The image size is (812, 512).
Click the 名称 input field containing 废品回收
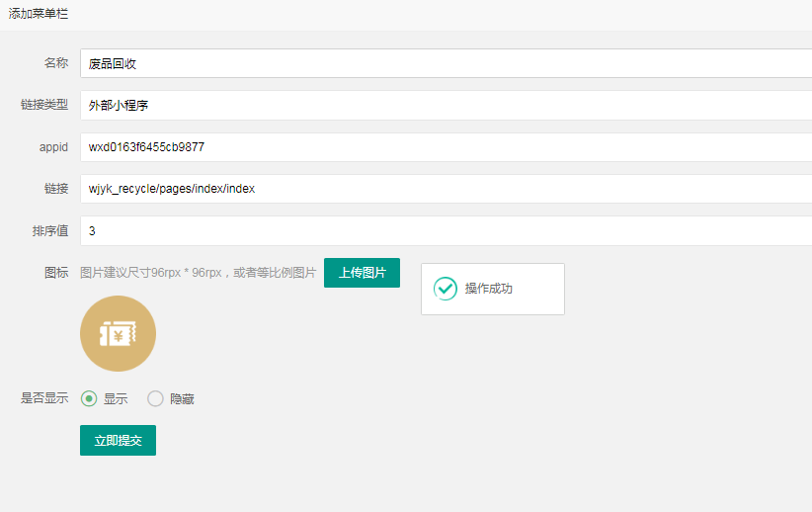pyautogui.click(x=446, y=63)
